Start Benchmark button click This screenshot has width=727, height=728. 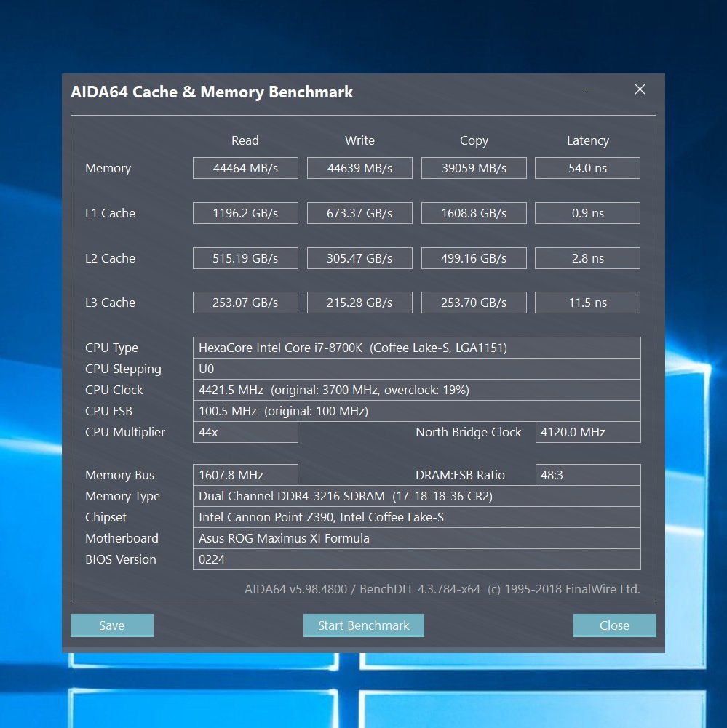tap(363, 625)
